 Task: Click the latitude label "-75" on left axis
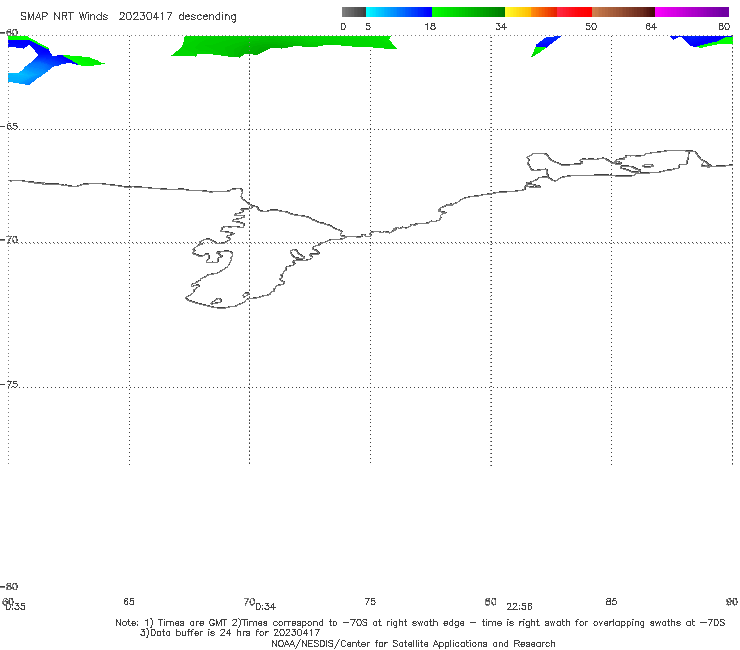[9, 385]
